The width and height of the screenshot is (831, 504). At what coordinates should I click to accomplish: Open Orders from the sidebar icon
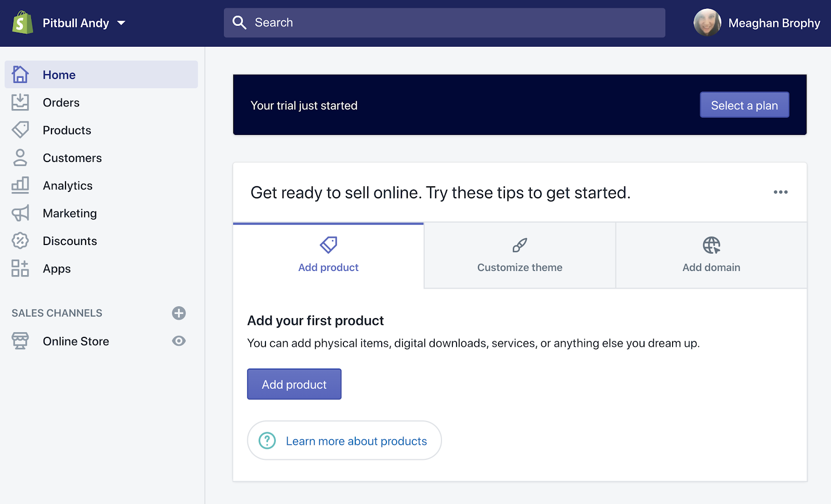point(20,102)
